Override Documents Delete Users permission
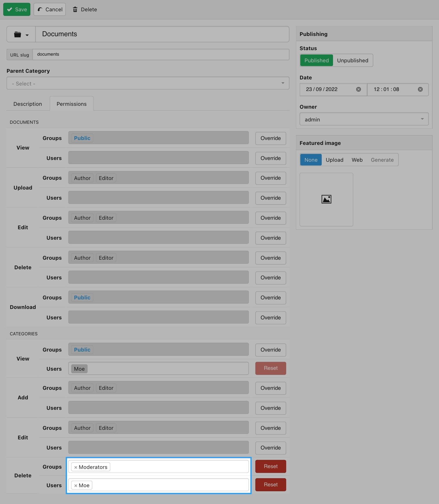This screenshot has height=504, width=439. (270, 278)
